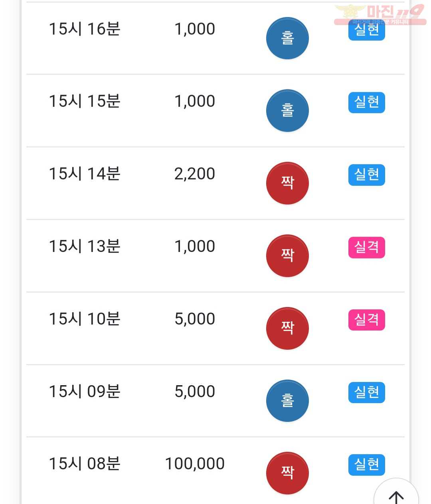Click the blue 홀 circle for 15시 09분
The height and width of the screenshot is (504, 431).
pos(287,401)
